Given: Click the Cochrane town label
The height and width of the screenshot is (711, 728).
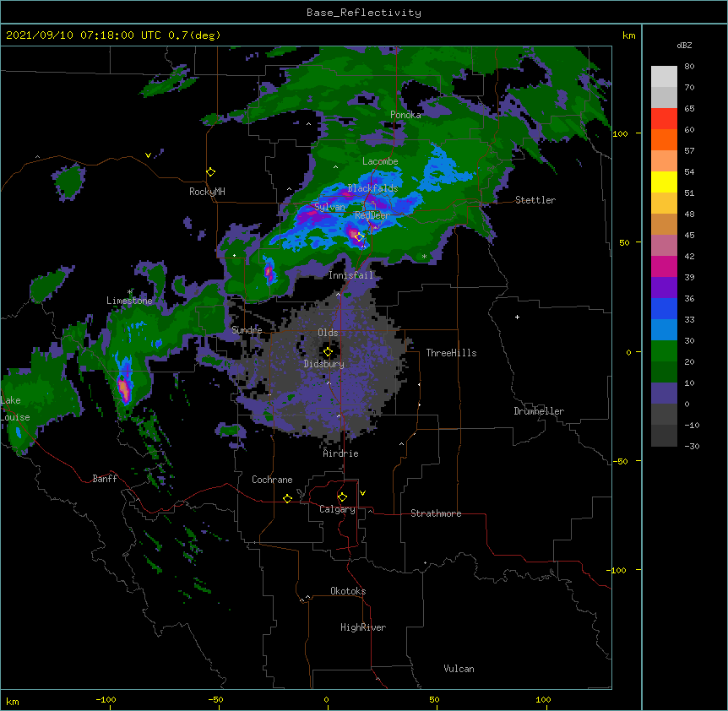Looking at the screenshot, I should (x=272, y=480).
